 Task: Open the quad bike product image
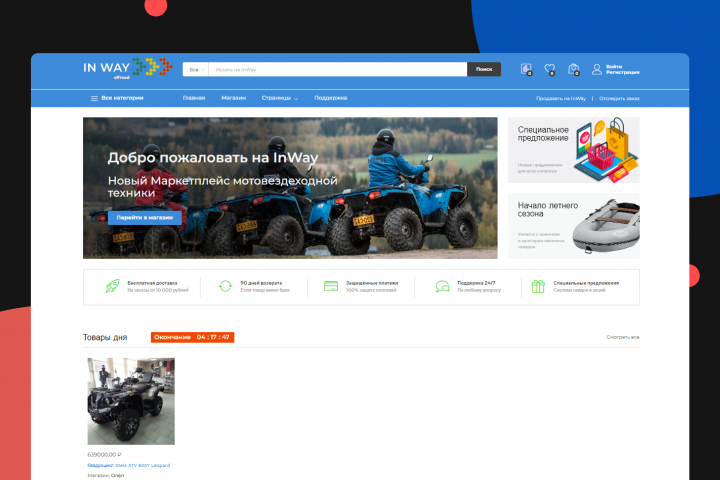[x=131, y=401]
